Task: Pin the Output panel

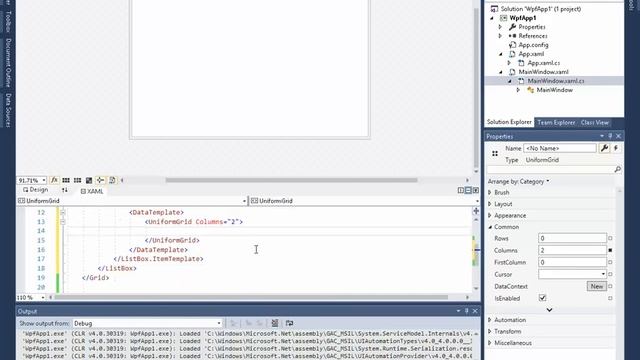Action: (467, 311)
